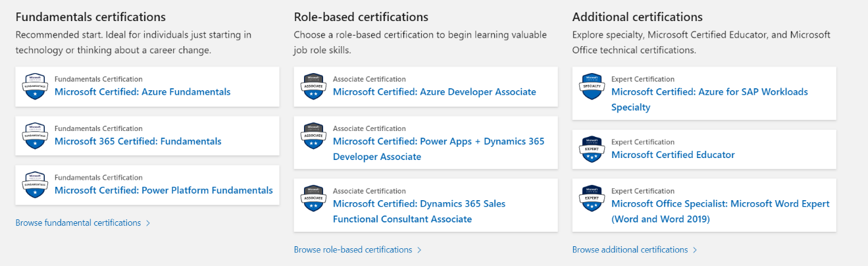Click the Microsoft 365 Fundamentals badge icon
This screenshot has width=868, height=266.
coord(35,136)
